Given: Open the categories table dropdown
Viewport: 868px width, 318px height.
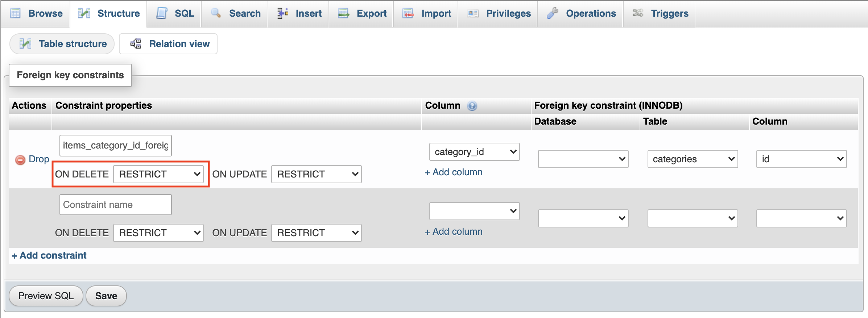Looking at the screenshot, I should [x=693, y=159].
